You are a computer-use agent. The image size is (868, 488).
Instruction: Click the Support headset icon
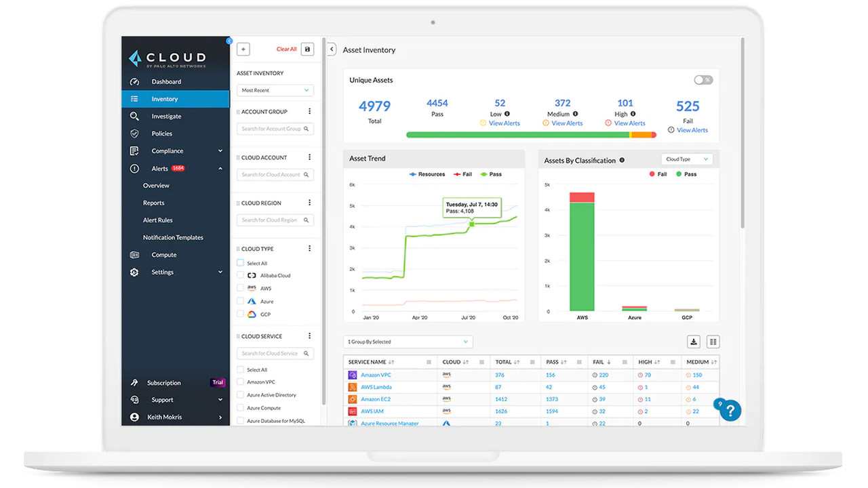(134, 400)
